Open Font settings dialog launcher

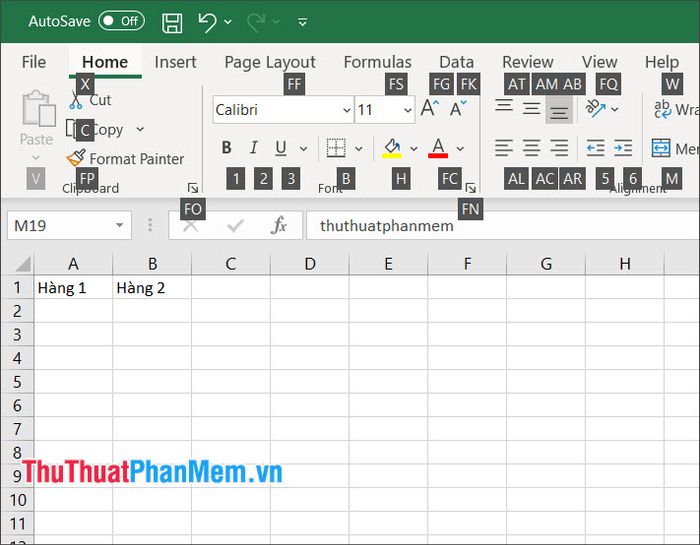pos(471,188)
